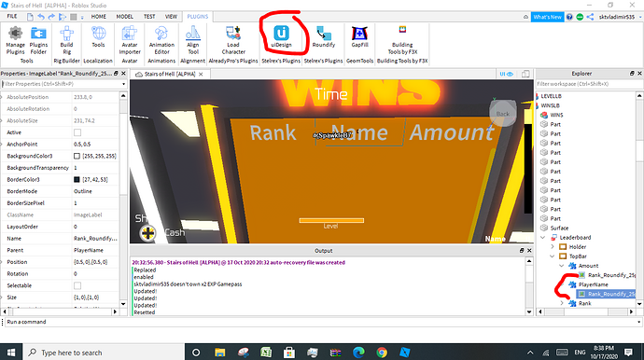Launch the Build Rig tool

pos(66,40)
